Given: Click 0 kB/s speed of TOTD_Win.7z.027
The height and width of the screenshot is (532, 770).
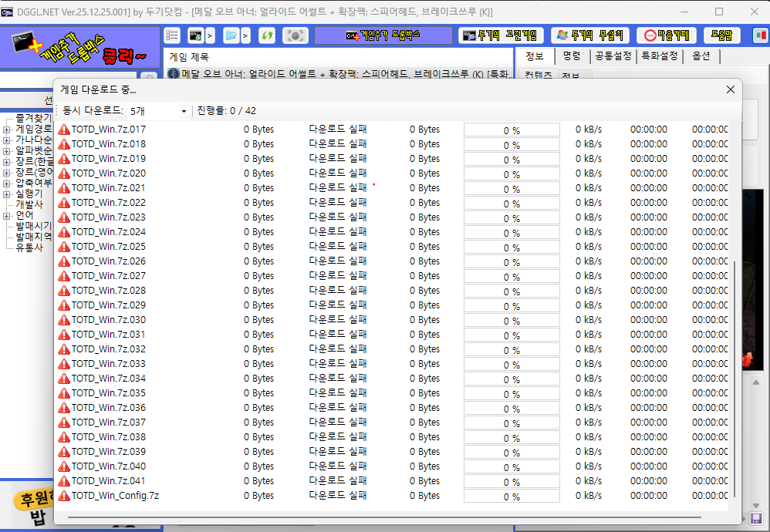Looking at the screenshot, I should click(589, 276).
